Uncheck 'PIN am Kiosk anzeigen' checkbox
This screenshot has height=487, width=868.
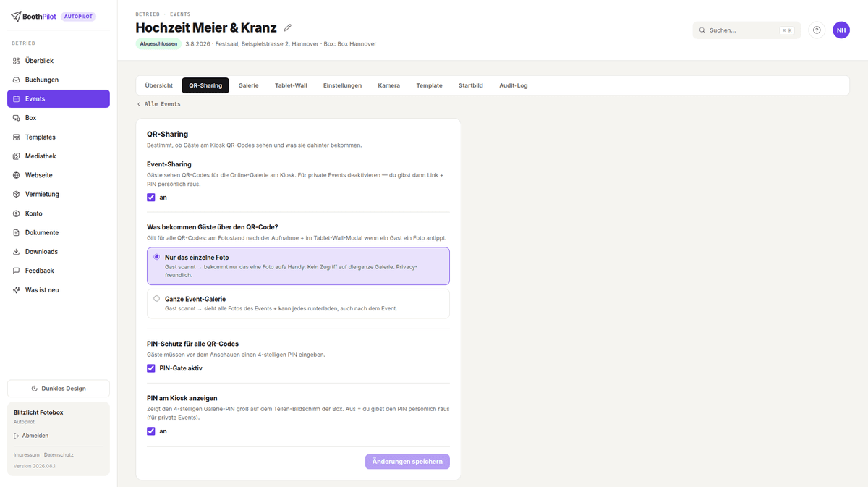click(151, 431)
